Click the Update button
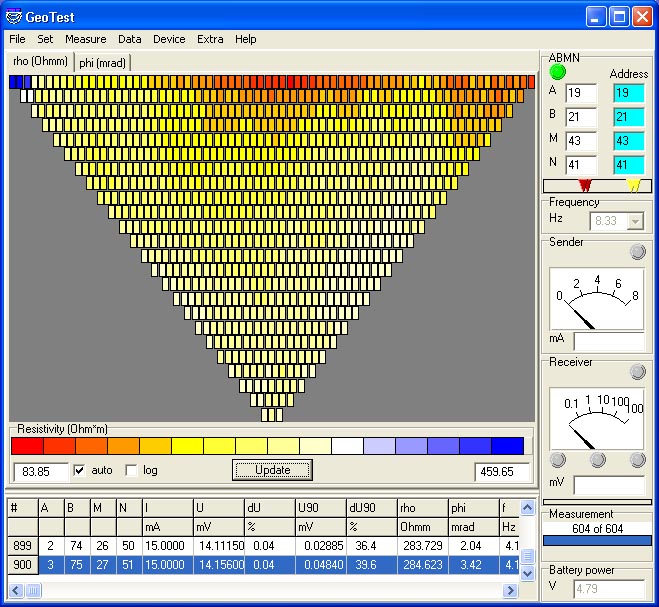 (x=272, y=470)
